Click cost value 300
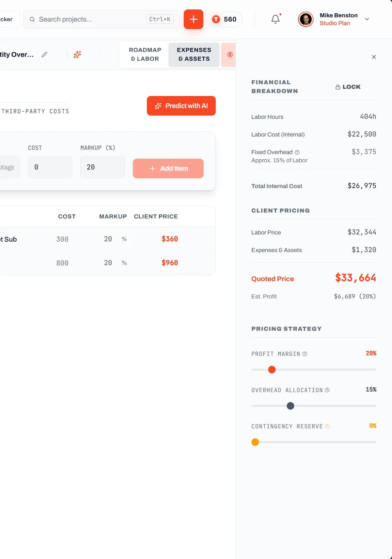392x559 pixels. coord(62,239)
